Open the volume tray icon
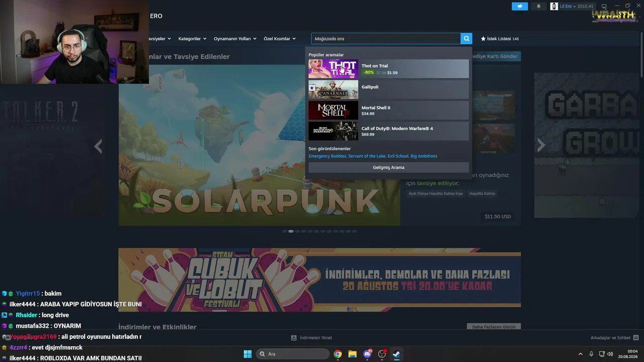 pos(610,354)
